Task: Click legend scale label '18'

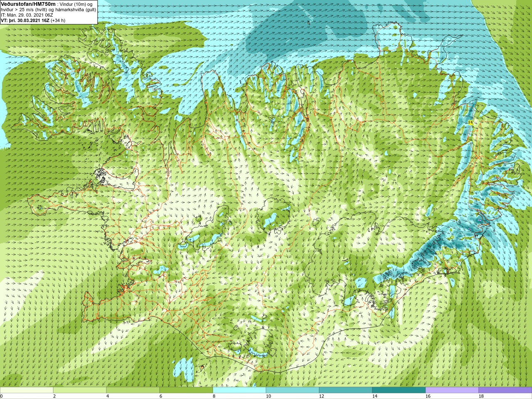Action: click(x=481, y=396)
